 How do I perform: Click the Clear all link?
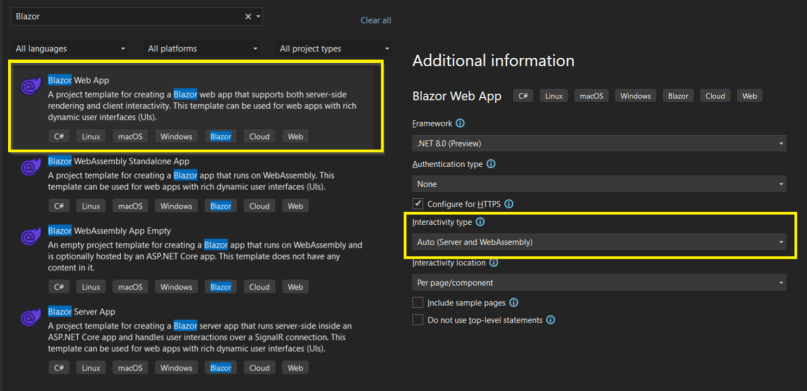pos(376,21)
